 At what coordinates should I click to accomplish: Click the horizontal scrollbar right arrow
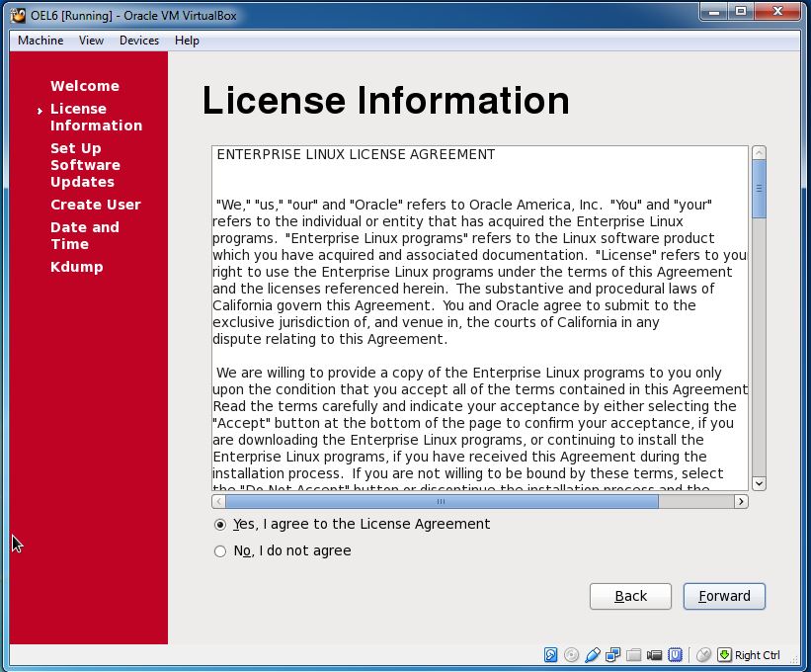[x=741, y=501]
